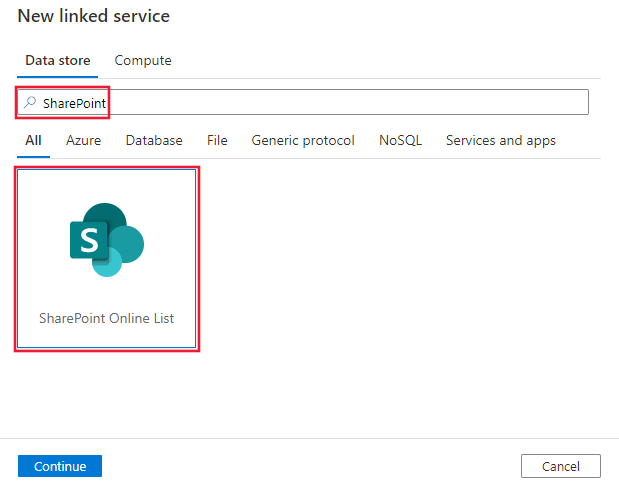Viewport: 619px width, 485px height.
Task: Open the Services and apps category
Action: point(501,140)
